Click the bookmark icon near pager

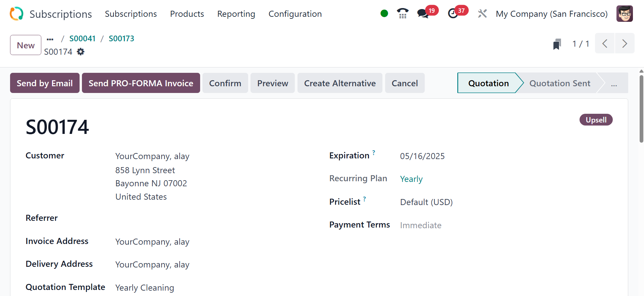[x=557, y=44]
